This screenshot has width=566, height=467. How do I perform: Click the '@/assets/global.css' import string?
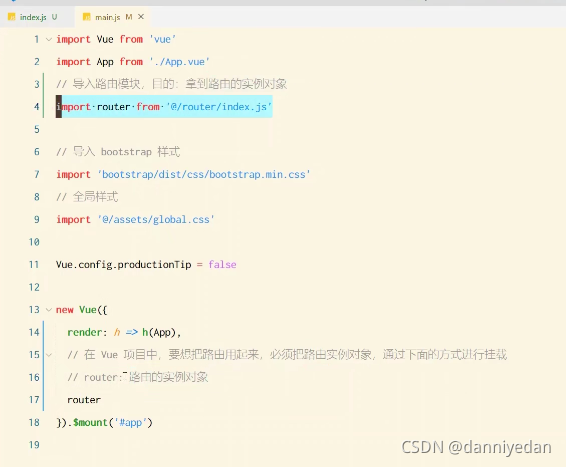(156, 219)
